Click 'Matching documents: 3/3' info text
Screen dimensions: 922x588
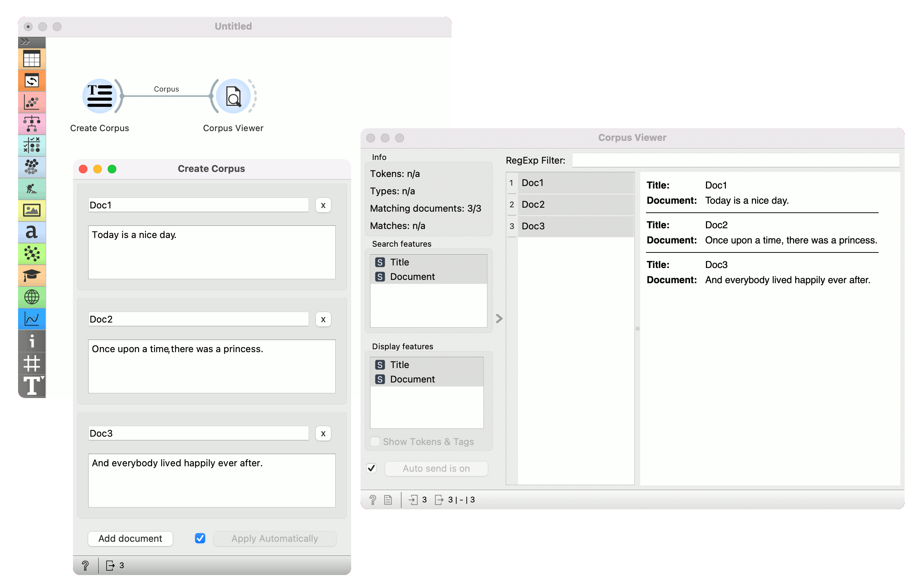tap(425, 208)
